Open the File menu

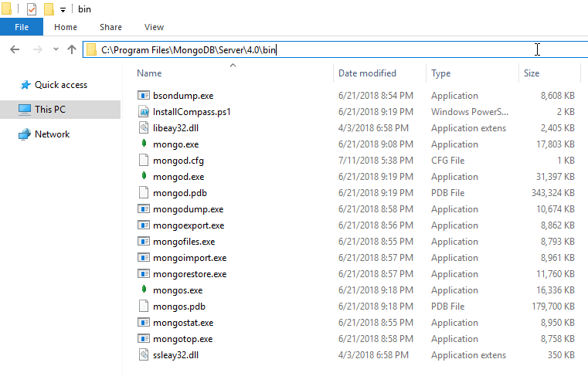tap(22, 27)
